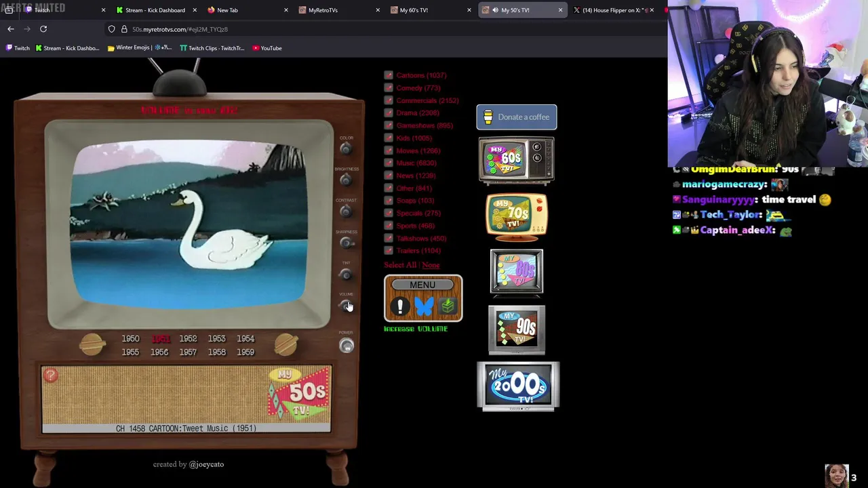Open the blue butterfly Bluesky icon
Viewport: 868px width, 488px height.
[424, 306]
